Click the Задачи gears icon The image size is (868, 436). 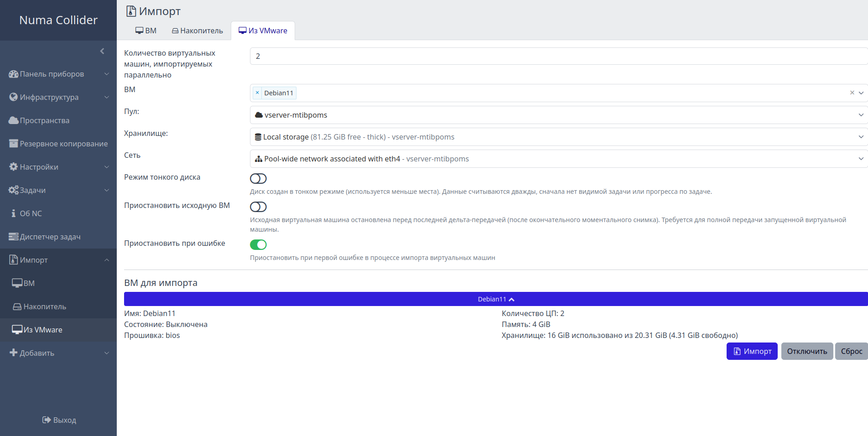14,190
